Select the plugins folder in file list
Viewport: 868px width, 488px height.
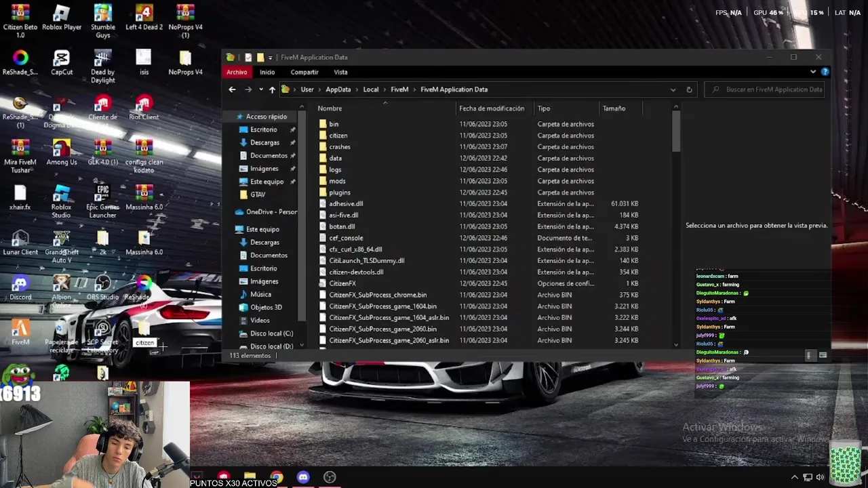click(340, 192)
